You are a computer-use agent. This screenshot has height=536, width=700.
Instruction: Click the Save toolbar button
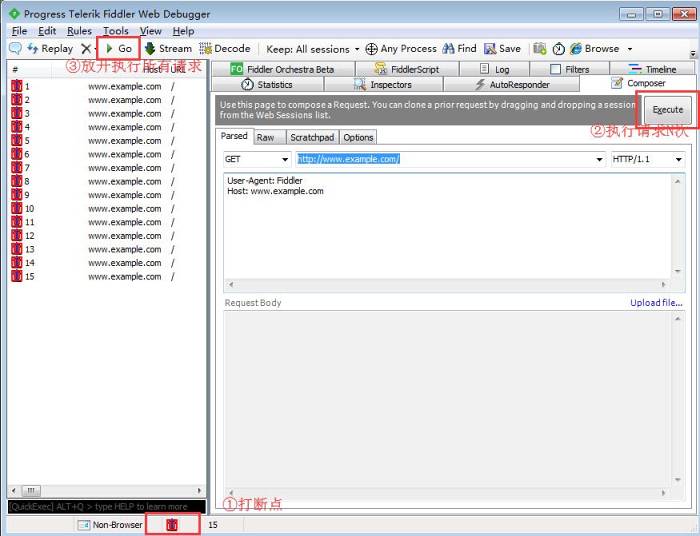pos(502,49)
